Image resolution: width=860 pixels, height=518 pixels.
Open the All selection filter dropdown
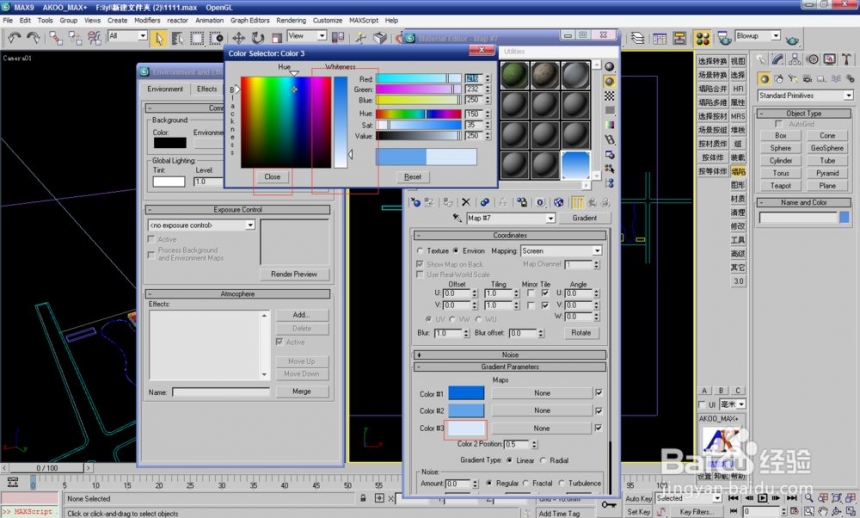(143, 36)
